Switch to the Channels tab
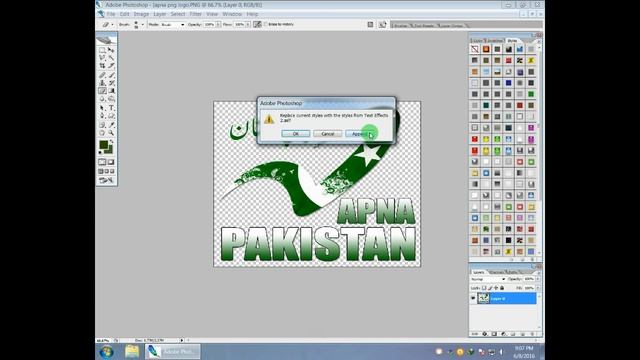The image size is (640, 360). [x=496, y=272]
